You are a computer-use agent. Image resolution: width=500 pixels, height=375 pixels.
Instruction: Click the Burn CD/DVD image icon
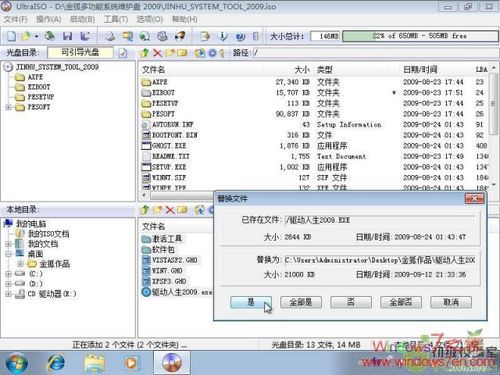(x=180, y=36)
